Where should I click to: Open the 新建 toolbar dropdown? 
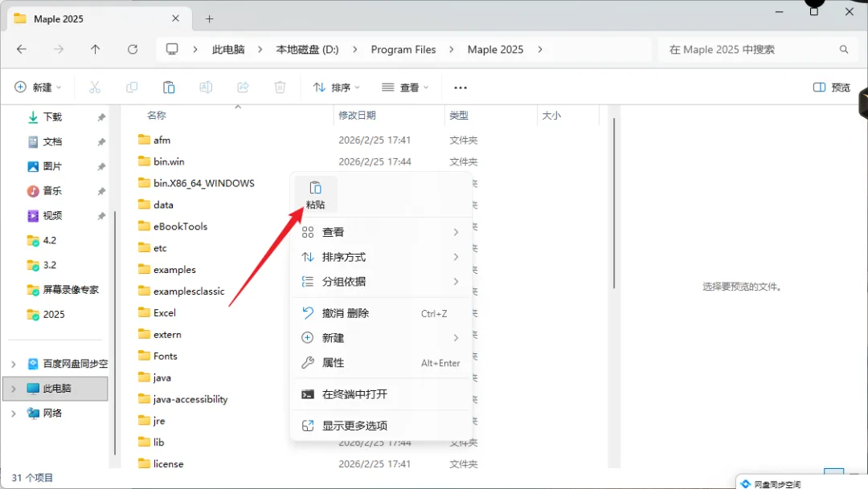38,88
